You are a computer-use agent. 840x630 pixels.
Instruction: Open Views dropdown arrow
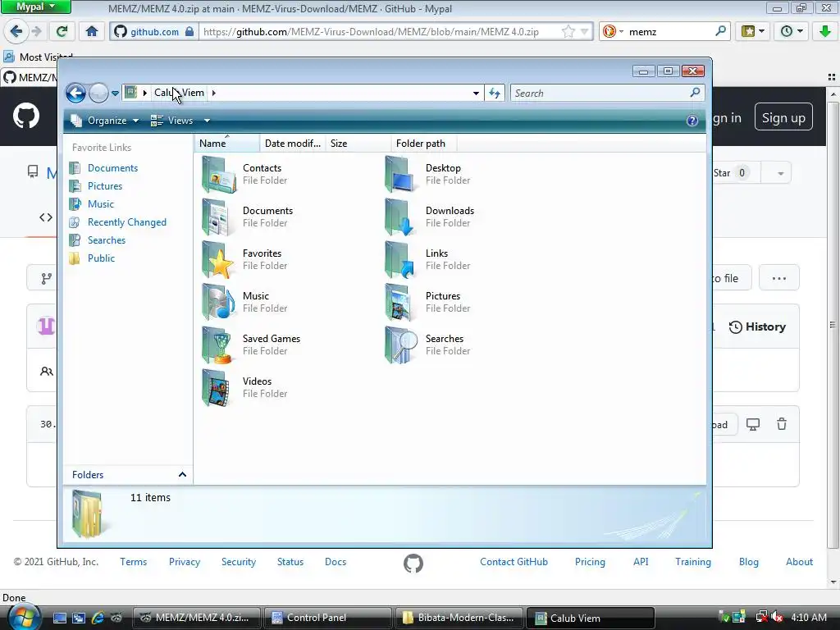[x=207, y=121]
